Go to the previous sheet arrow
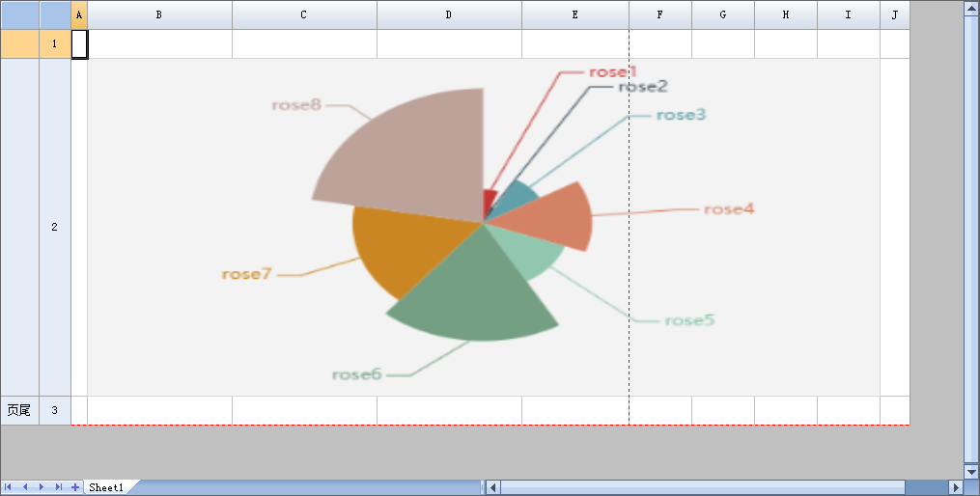 coord(26,487)
